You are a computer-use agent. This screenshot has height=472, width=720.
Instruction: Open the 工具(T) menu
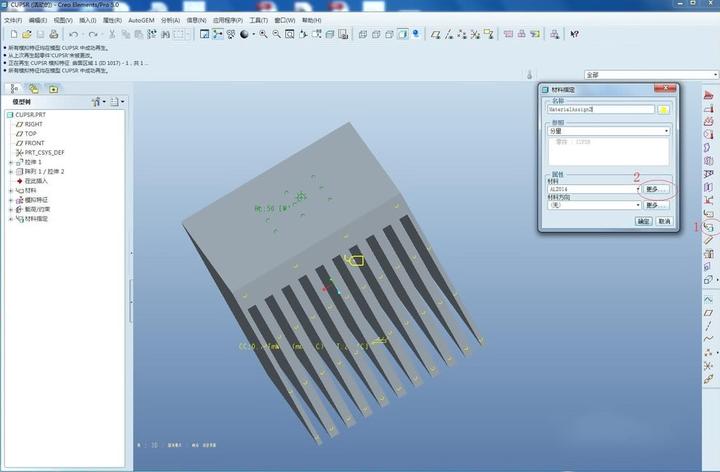click(259, 21)
